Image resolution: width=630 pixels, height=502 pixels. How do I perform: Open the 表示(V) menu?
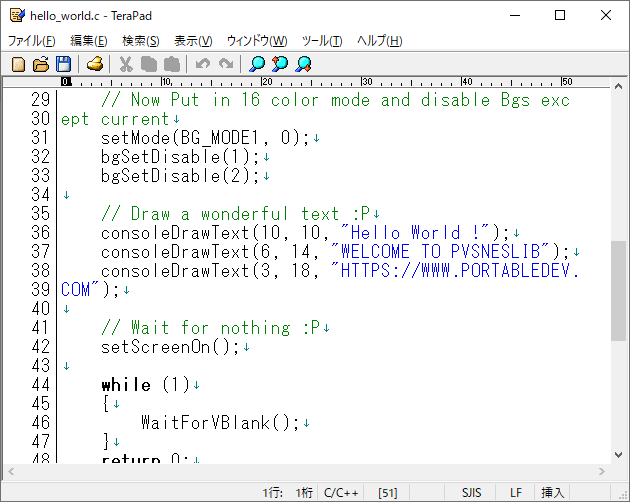tap(193, 41)
